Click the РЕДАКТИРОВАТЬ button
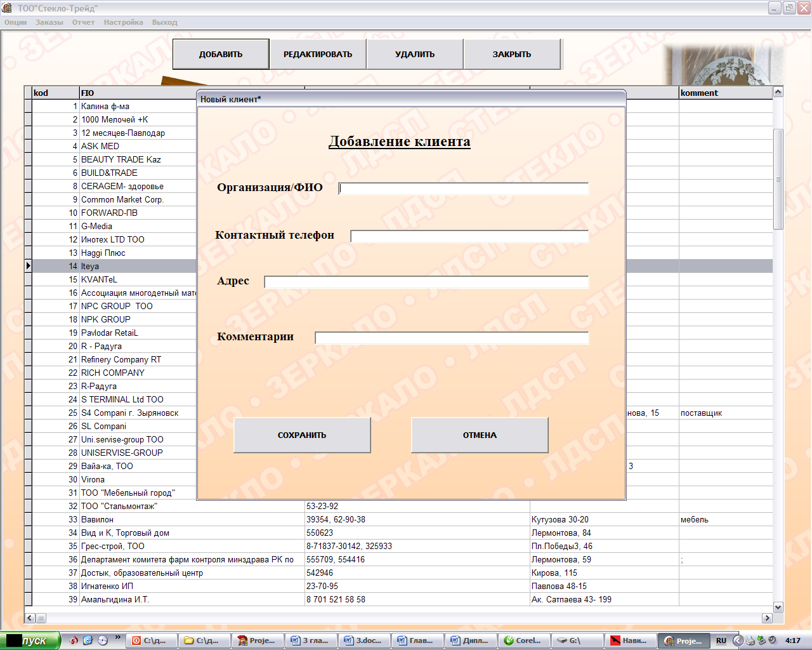 coord(318,54)
